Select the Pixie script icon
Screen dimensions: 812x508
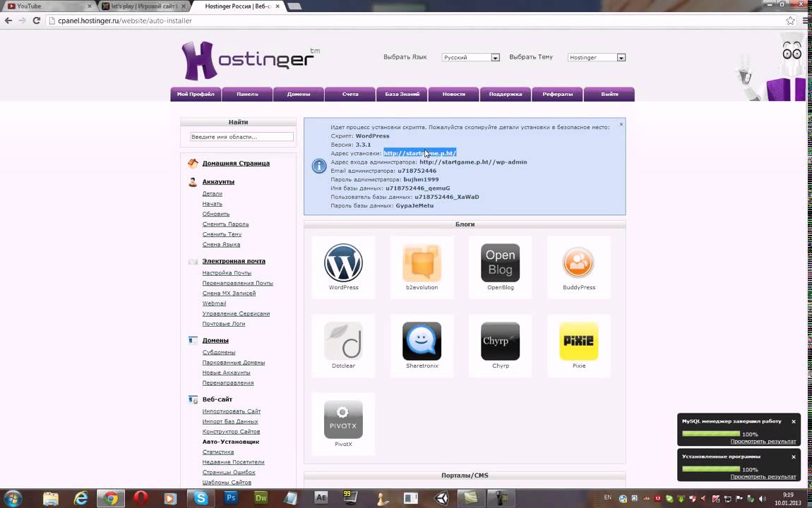point(578,340)
